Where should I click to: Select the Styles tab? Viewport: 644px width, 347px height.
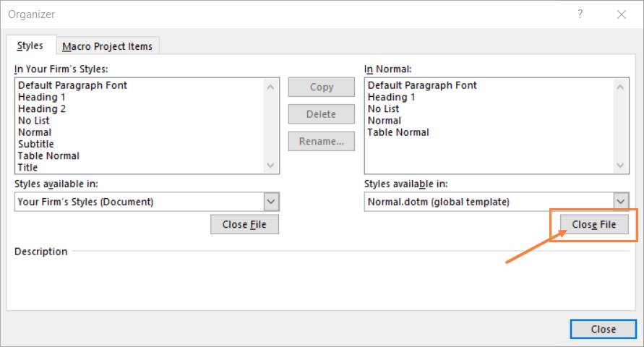(30, 46)
